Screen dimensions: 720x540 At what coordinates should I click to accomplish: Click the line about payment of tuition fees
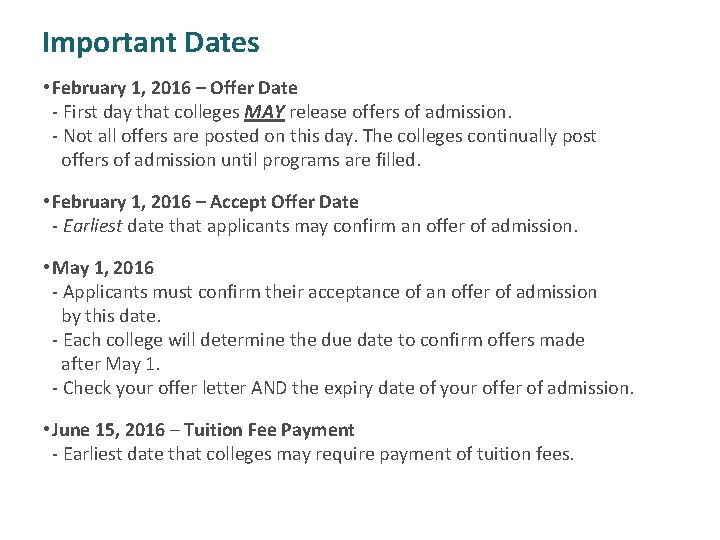tap(319, 454)
